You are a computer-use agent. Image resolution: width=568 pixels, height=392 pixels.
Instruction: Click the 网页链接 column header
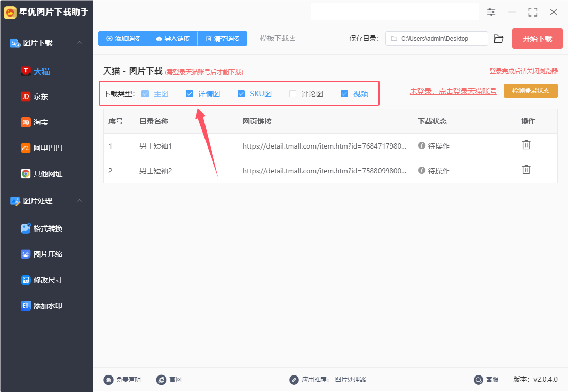(x=257, y=121)
